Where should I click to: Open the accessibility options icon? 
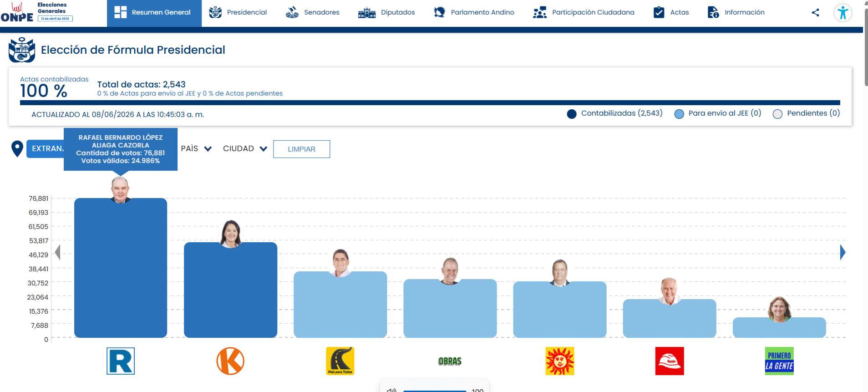[843, 13]
